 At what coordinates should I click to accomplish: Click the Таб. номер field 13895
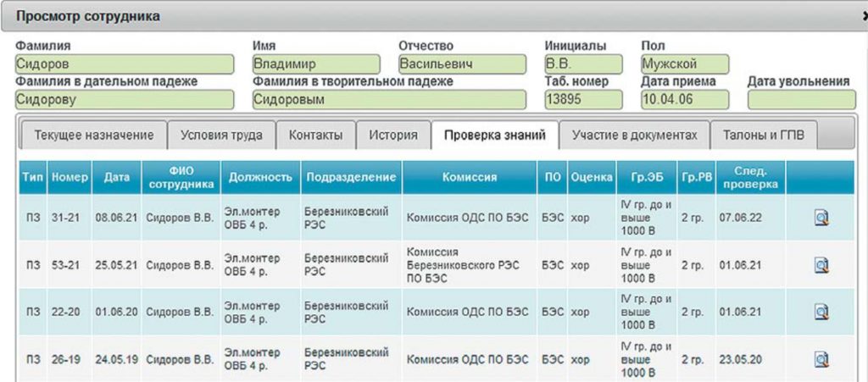pyautogui.click(x=583, y=99)
